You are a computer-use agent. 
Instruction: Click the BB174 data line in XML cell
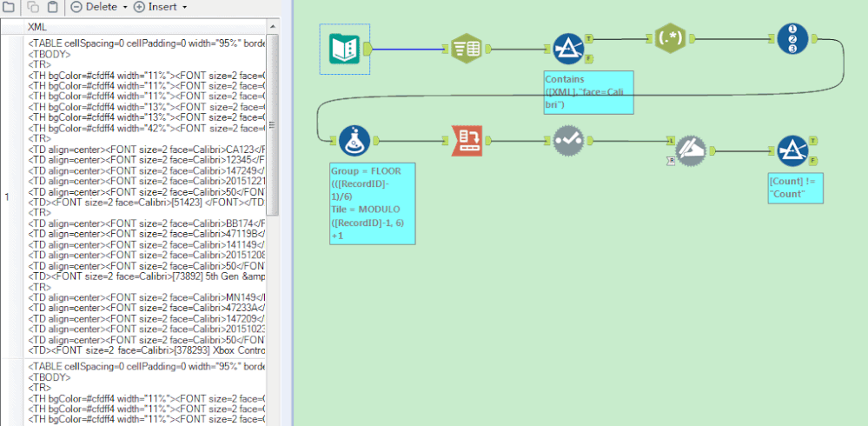tap(147, 223)
